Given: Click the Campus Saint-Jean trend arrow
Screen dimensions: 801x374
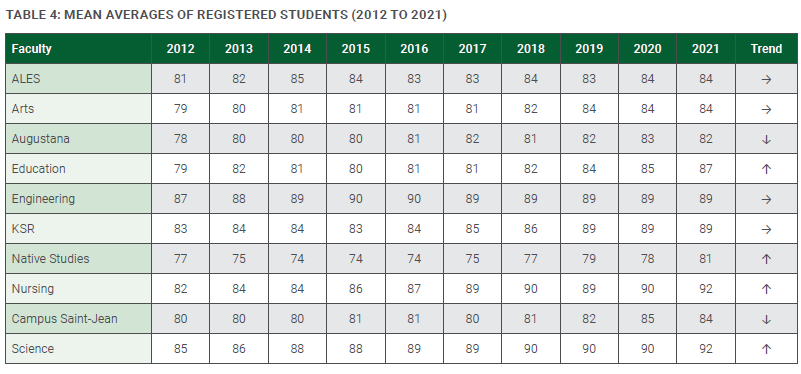Looking at the screenshot, I should pyautogui.click(x=766, y=319).
